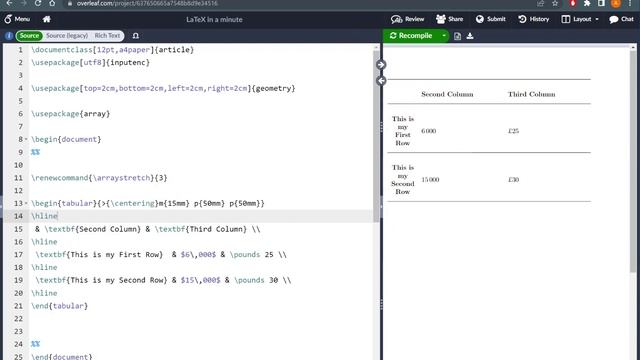Click the browser back arrow

9,3
